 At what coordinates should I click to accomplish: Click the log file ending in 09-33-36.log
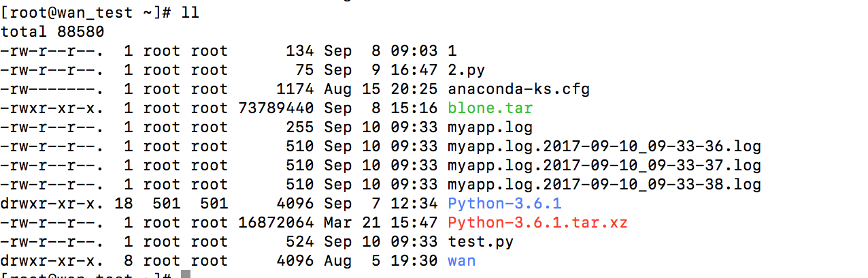pyautogui.click(x=604, y=146)
